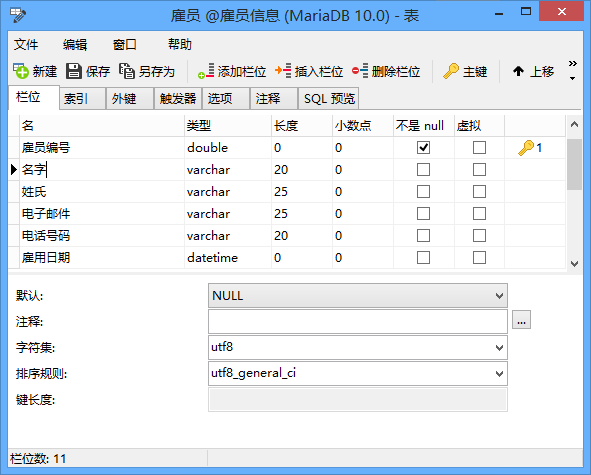Click the datetime type cell
591x475 pixels.
[x=228, y=258]
